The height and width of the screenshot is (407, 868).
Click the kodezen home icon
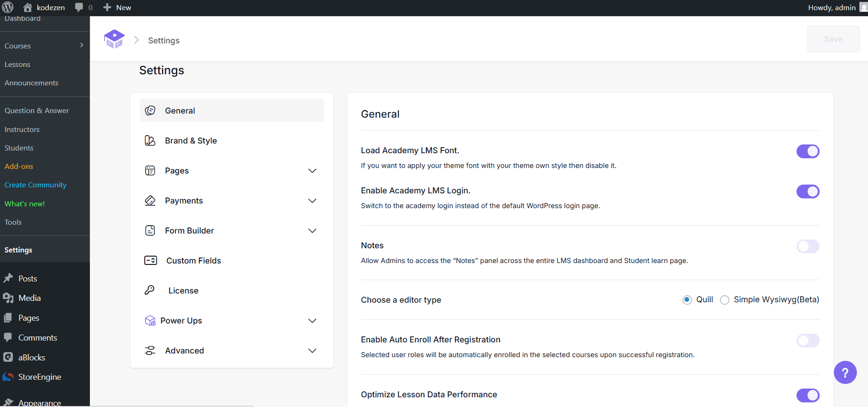(28, 7)
